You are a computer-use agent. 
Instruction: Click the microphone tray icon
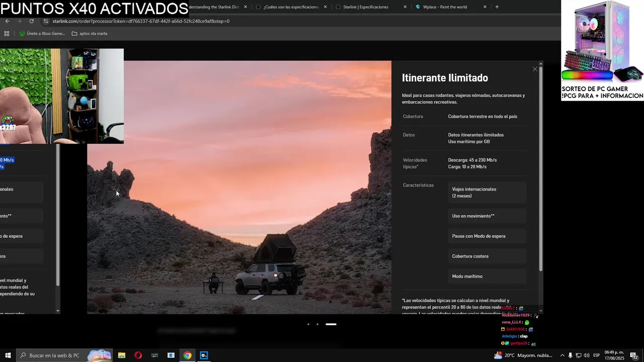click(x=570, y=355)
